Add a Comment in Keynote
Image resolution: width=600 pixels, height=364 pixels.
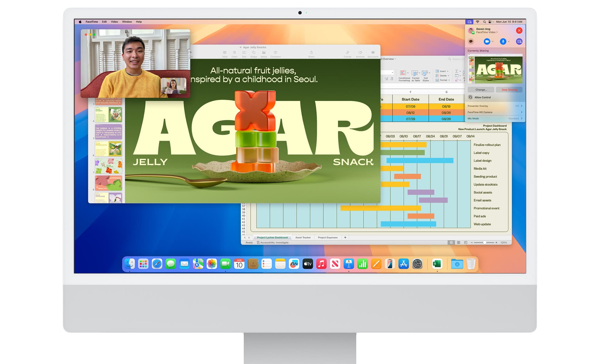click(x=276, y=54)
